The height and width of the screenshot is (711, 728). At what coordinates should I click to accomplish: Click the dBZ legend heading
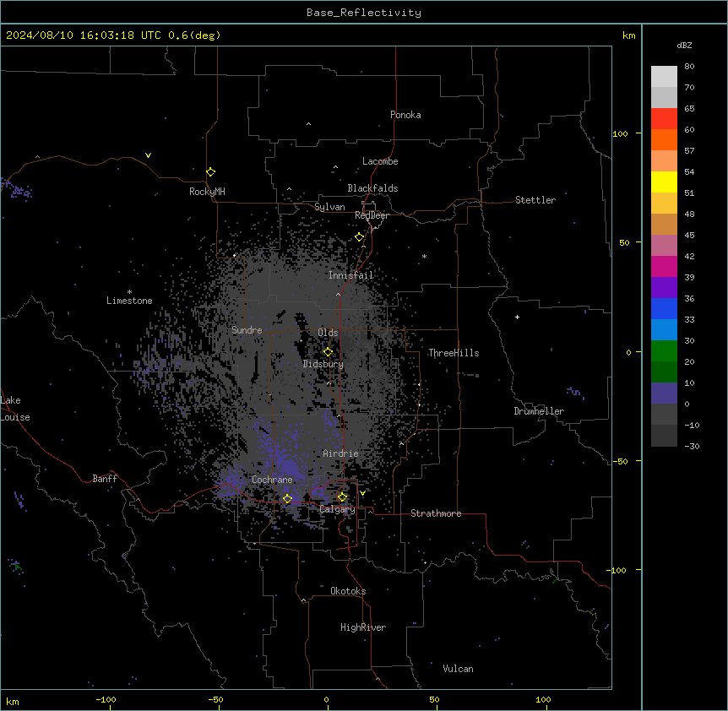(x=684, y=45)
